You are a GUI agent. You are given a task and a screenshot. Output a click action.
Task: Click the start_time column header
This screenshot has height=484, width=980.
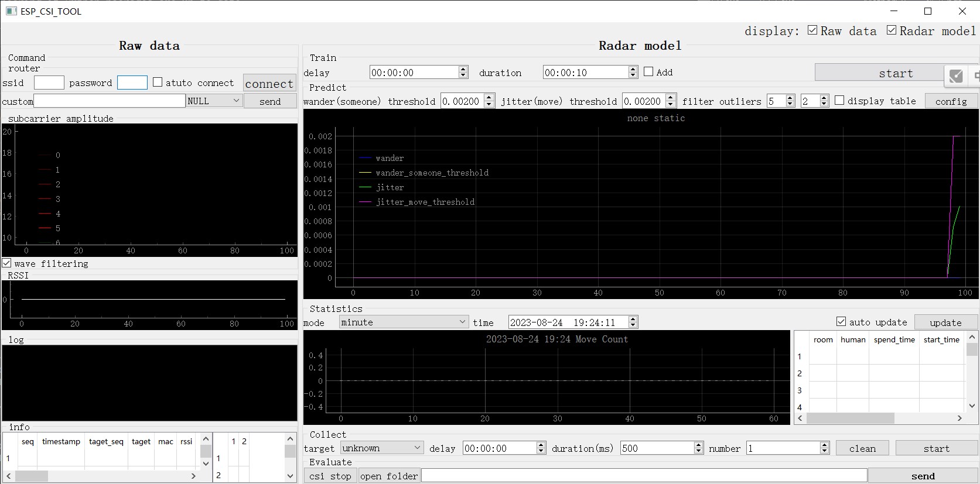point(941,339)
